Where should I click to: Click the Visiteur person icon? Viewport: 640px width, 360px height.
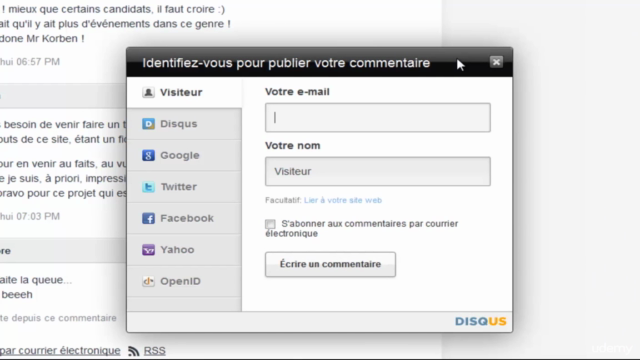tap(148, 93)
